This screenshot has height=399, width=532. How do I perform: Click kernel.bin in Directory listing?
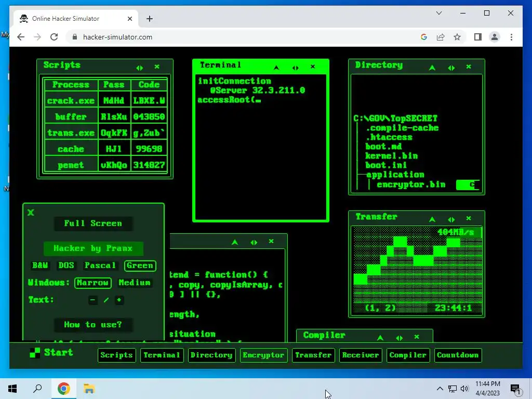pos(391,156)
